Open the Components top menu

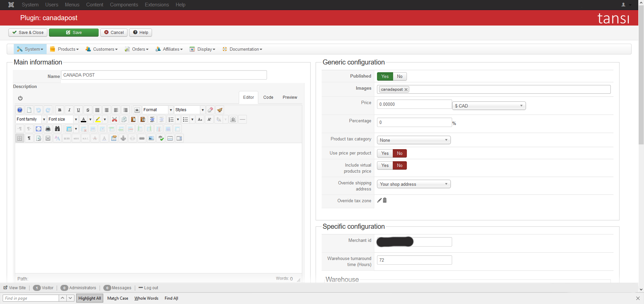124,5
